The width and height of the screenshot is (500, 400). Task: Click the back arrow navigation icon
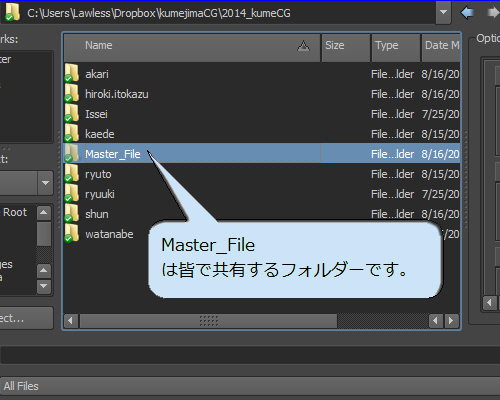(x=467, y=13)
